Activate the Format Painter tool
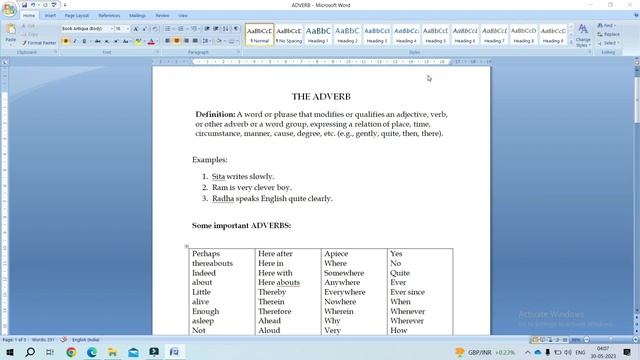 point(39,43)
